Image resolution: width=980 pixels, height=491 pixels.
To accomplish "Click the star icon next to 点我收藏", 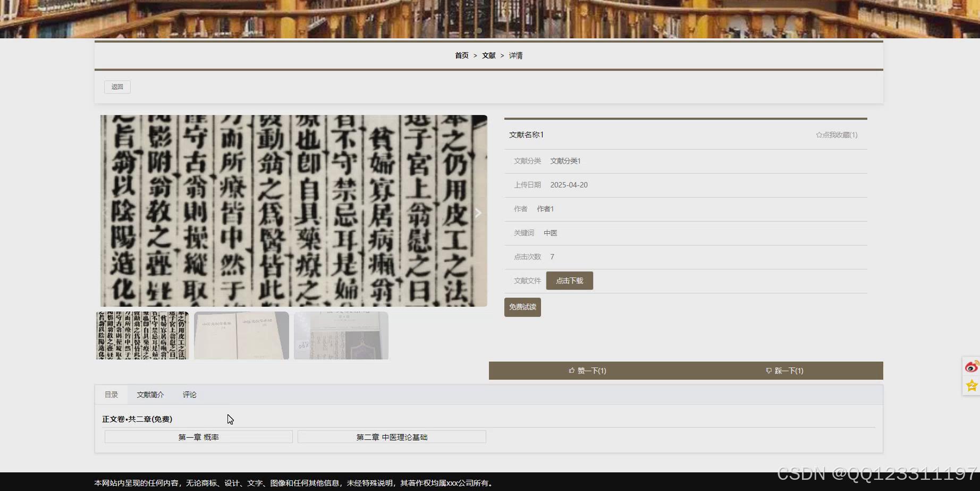I will point(819,135).
